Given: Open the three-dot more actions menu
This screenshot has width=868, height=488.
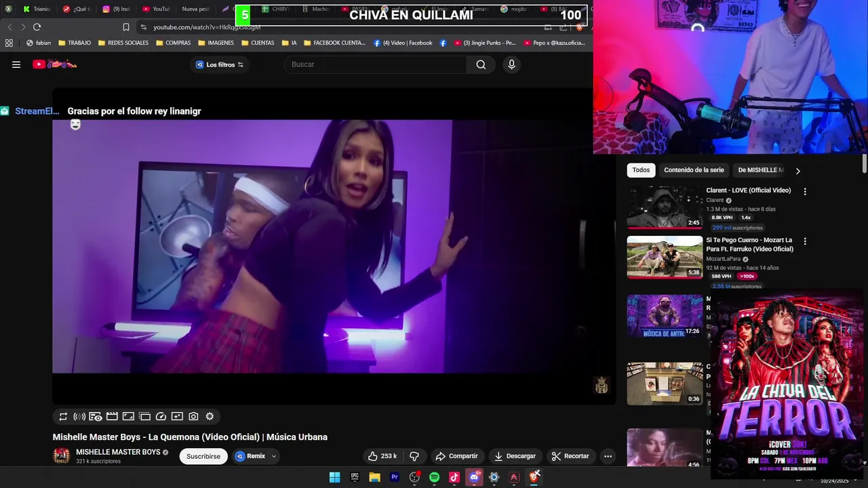Looking at the screenshot, I should click(x=608, y=456).
